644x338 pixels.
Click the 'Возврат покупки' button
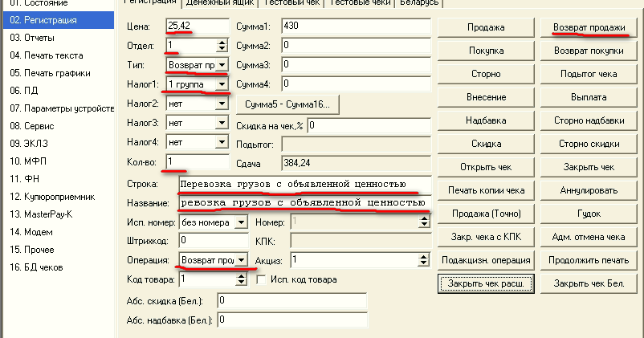589,51
